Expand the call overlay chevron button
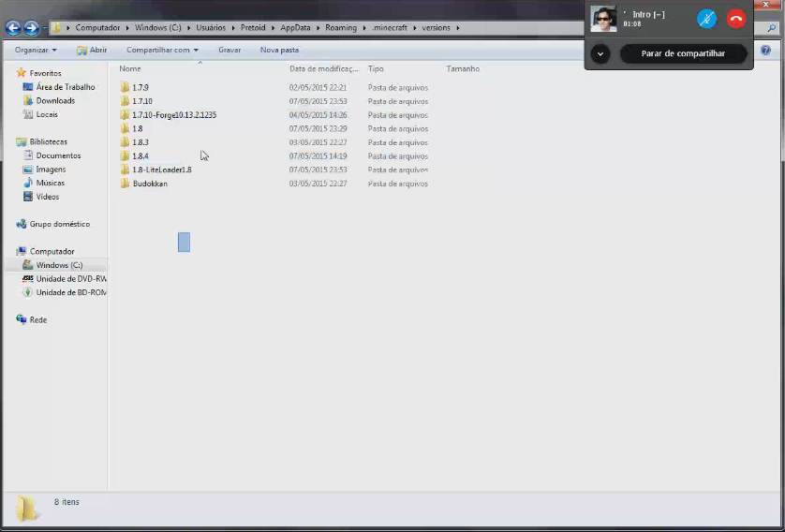Image resolution: width=785 pixels, height=532 pixels. (x=600, y=53)
